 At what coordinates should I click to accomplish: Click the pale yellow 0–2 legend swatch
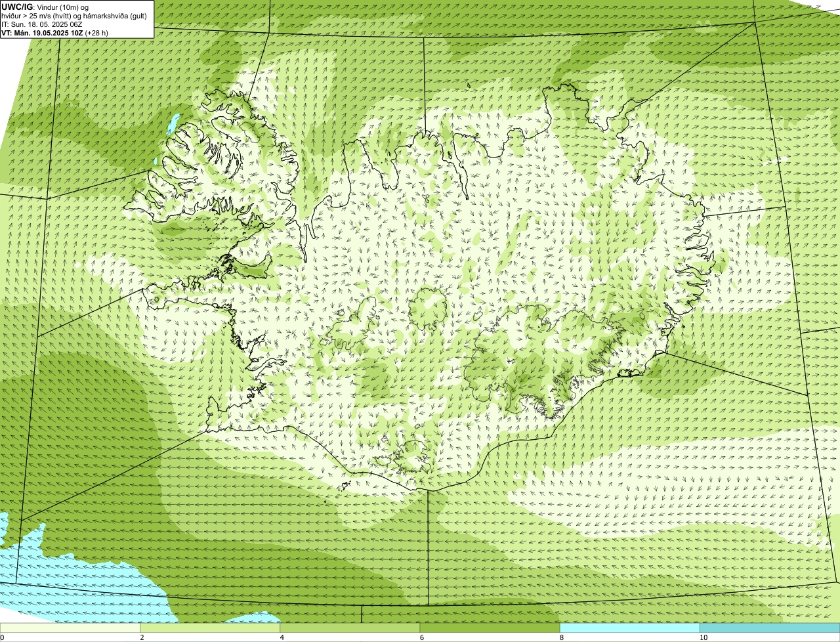[70, 628]
